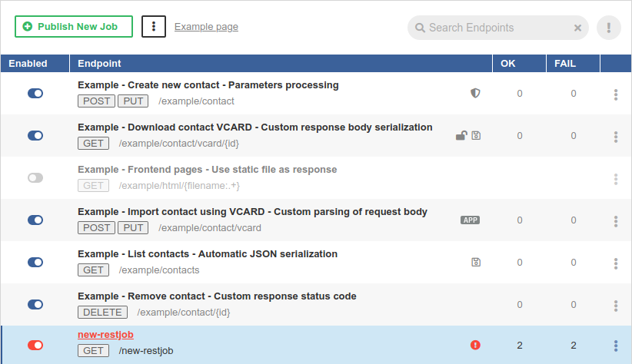This screenshot has height=364, width=632.
Task: Open row options menu for Remove contact
Action: pos(616,304)
